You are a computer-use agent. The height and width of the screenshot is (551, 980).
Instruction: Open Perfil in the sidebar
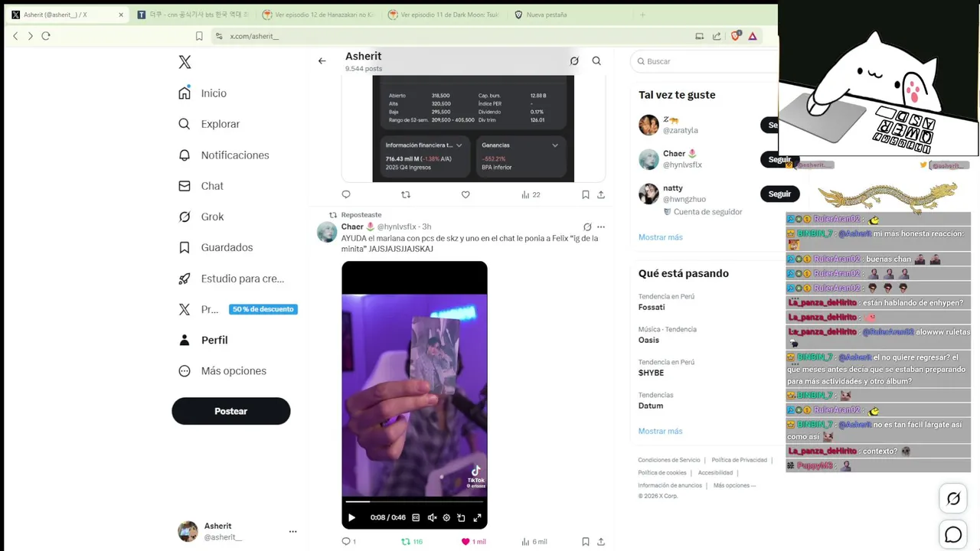(x=203, y=340)
